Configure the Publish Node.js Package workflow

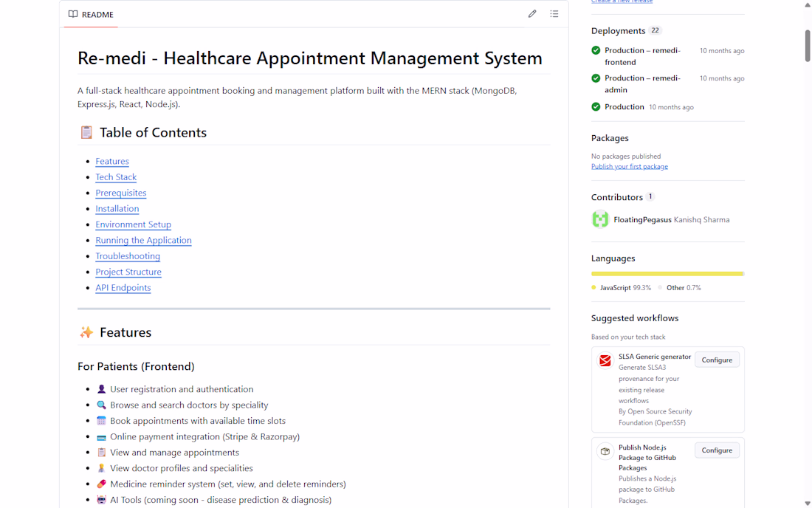tap(717, 450)
